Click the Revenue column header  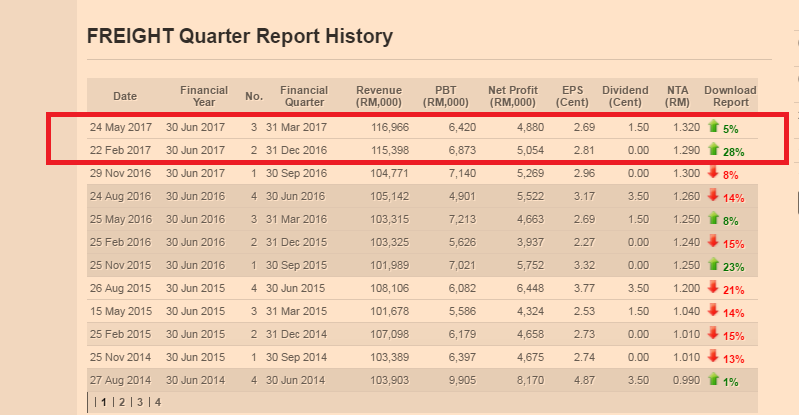(379, 96)
